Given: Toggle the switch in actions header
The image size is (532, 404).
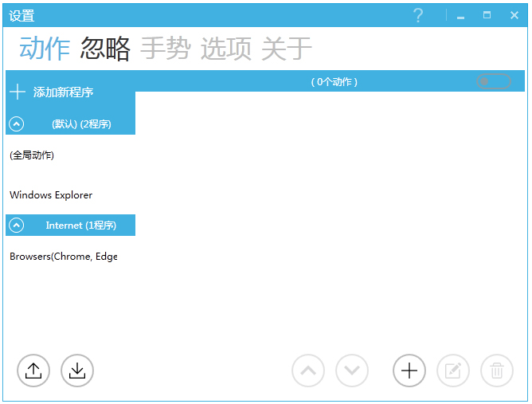Looking at the screenshot, I should [493, 81].
